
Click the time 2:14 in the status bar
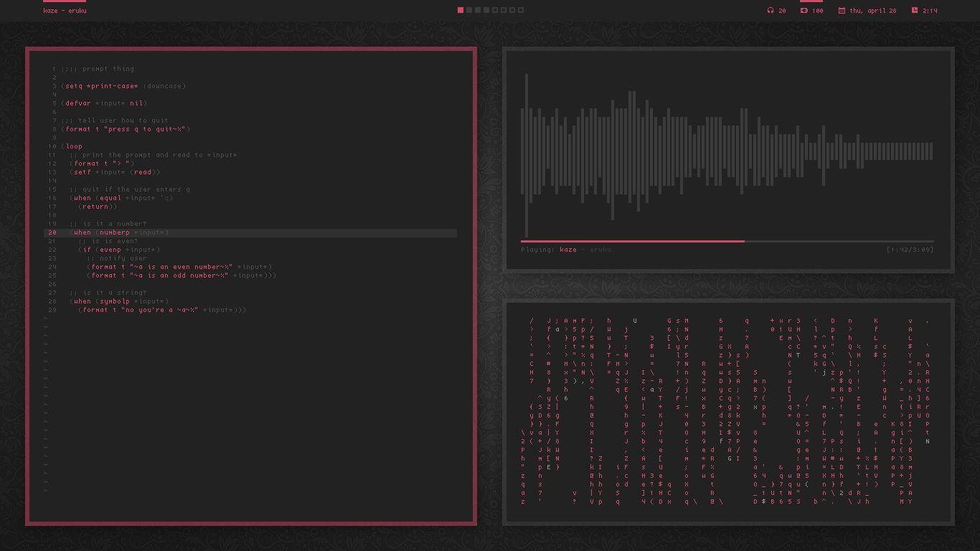pos(930,10)
